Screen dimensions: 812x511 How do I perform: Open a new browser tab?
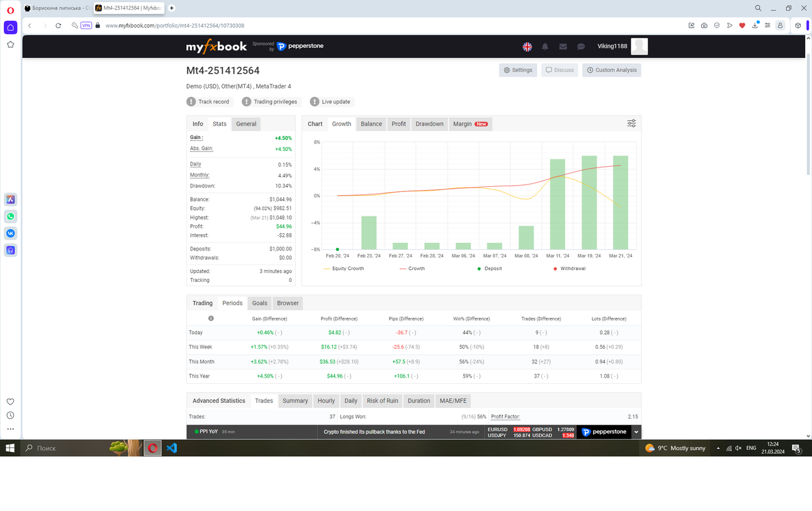tap(171, 8)
